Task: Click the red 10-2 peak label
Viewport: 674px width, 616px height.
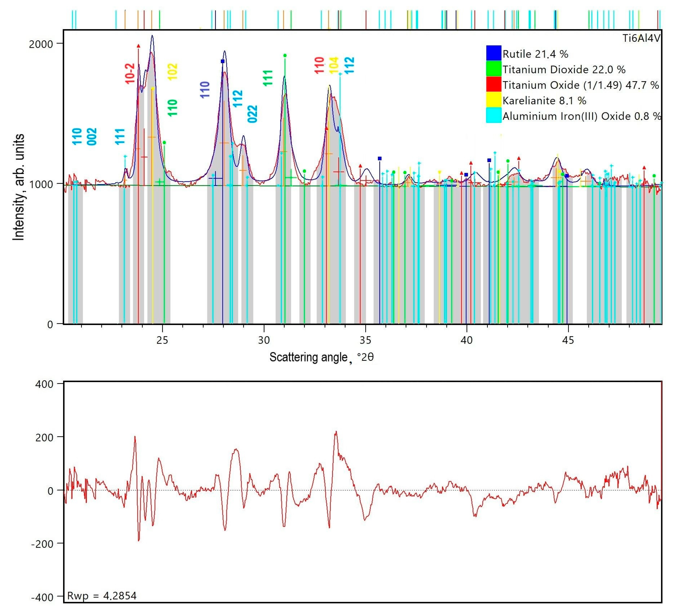Action: coord(130,74)
